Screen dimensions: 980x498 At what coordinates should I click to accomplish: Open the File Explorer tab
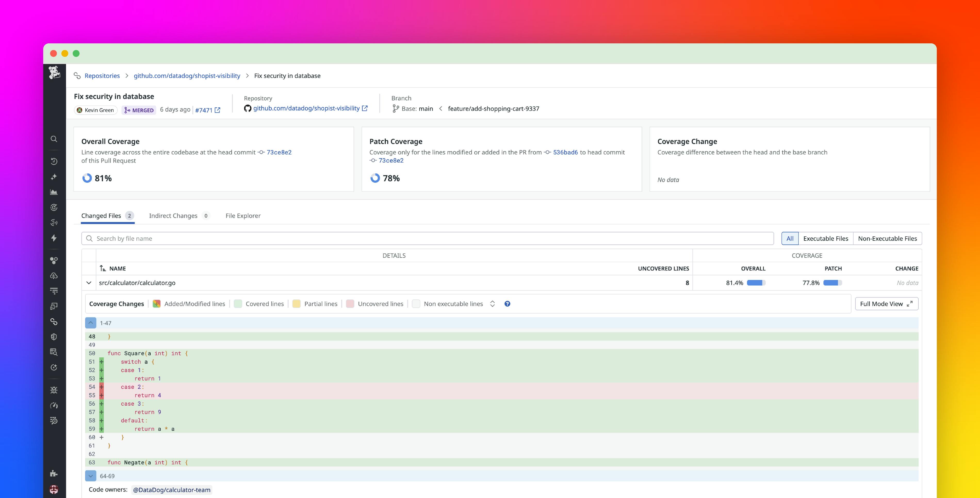click(243, 215)
